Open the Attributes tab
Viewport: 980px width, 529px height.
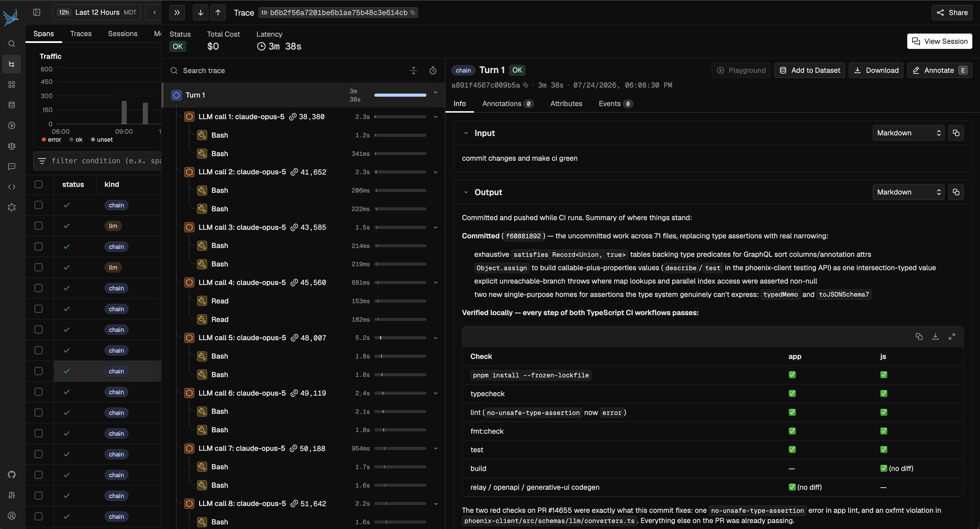coord(566,104)
